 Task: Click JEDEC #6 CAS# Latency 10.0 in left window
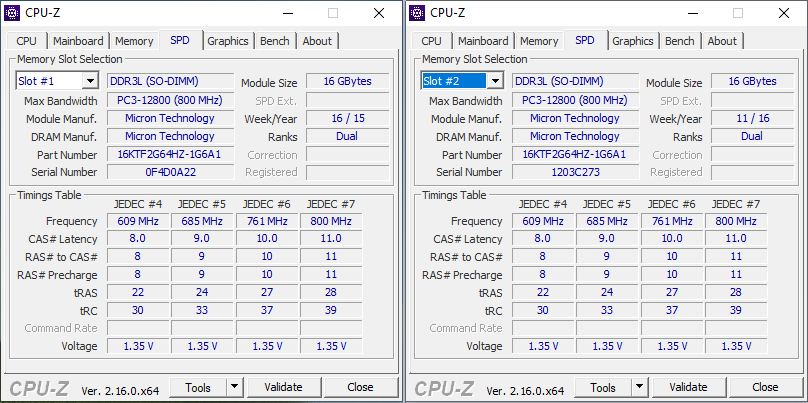(x=267, y=239)
